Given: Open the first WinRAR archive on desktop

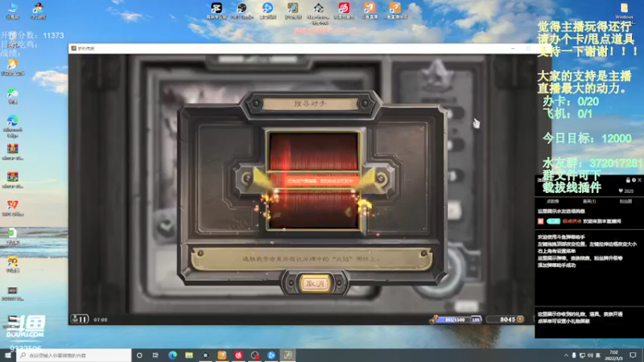Looking at the screenshot, I should [x=12, y=151].
